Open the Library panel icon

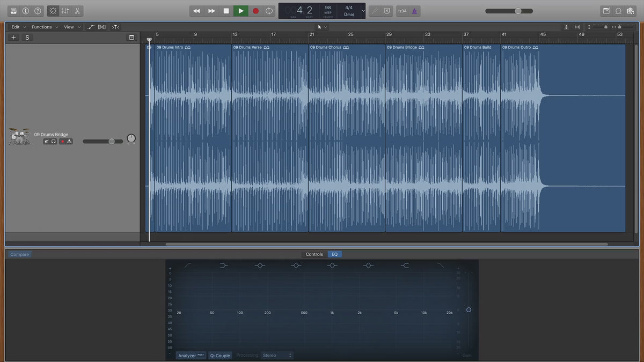click(13, 11)
